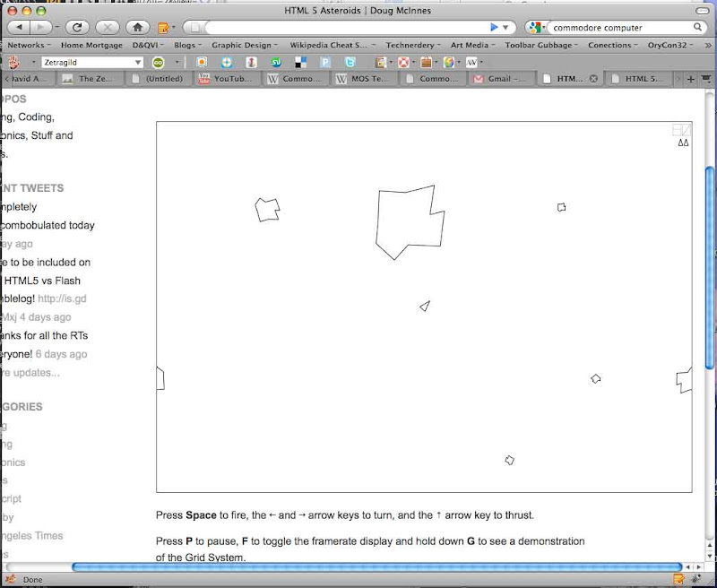717x588 pixels.
Task: Open the Delicious checkered icon
Action: pos(300,62)
